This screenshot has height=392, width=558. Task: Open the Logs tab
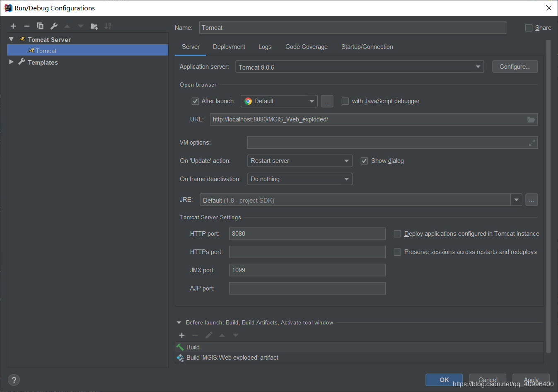tap(265, 47)
